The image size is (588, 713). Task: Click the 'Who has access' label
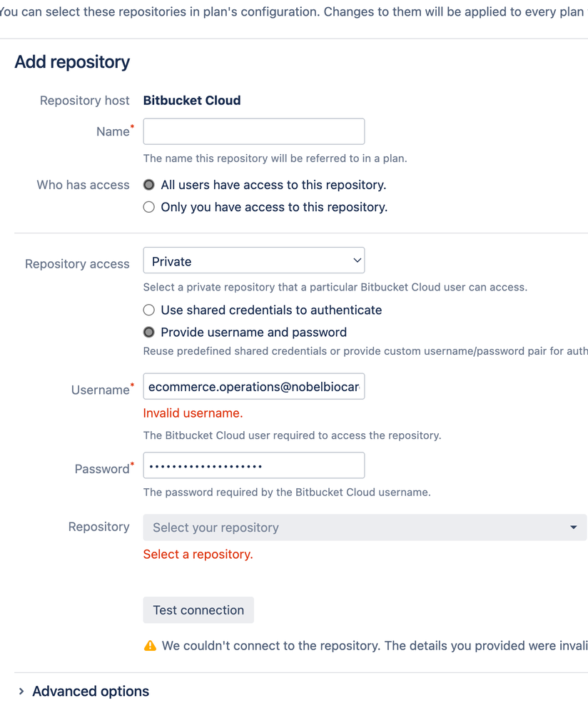(83, 185)
